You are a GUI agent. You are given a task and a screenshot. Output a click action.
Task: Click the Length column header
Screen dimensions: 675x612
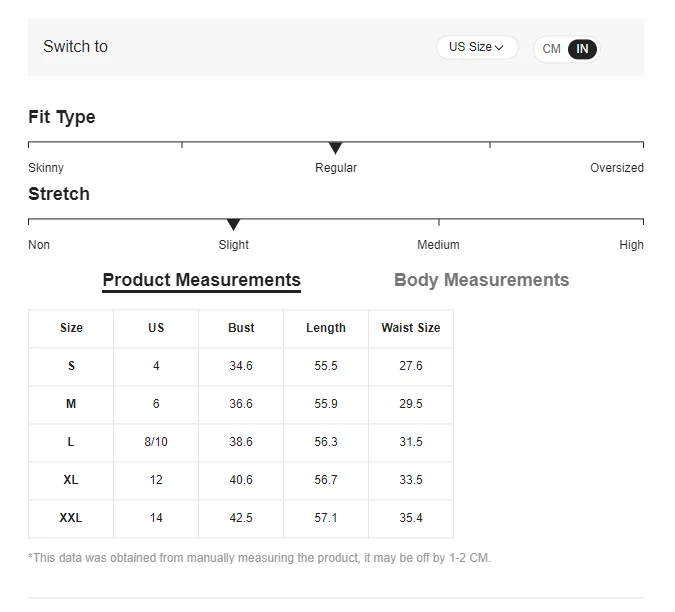tap(326, 328)
